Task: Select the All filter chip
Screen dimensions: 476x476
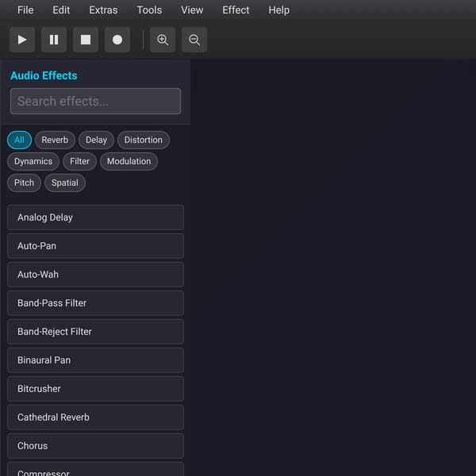Action: pos(19,140)
